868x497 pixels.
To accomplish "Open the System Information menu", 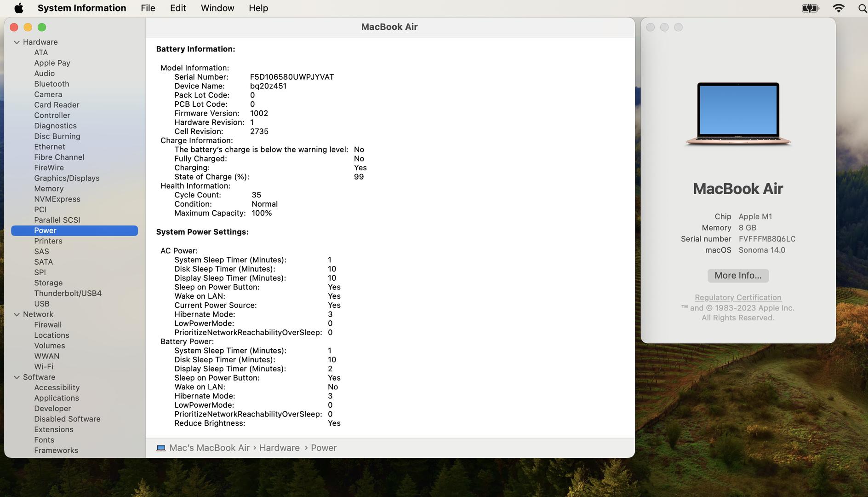I will [x=82, y=8].
